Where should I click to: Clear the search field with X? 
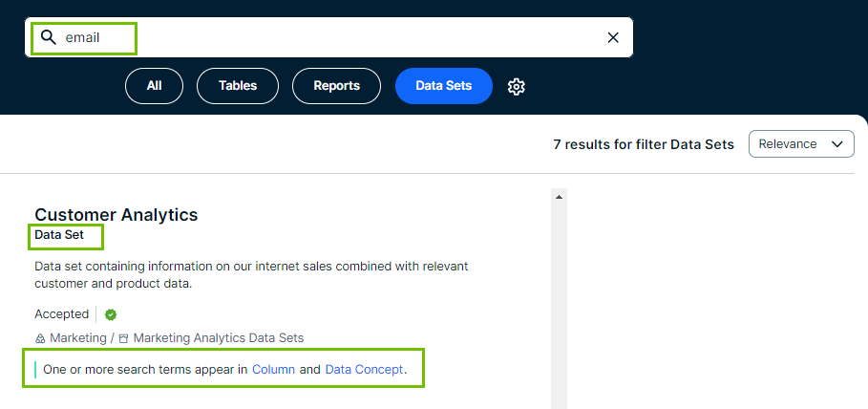click(x=613, y=37)
